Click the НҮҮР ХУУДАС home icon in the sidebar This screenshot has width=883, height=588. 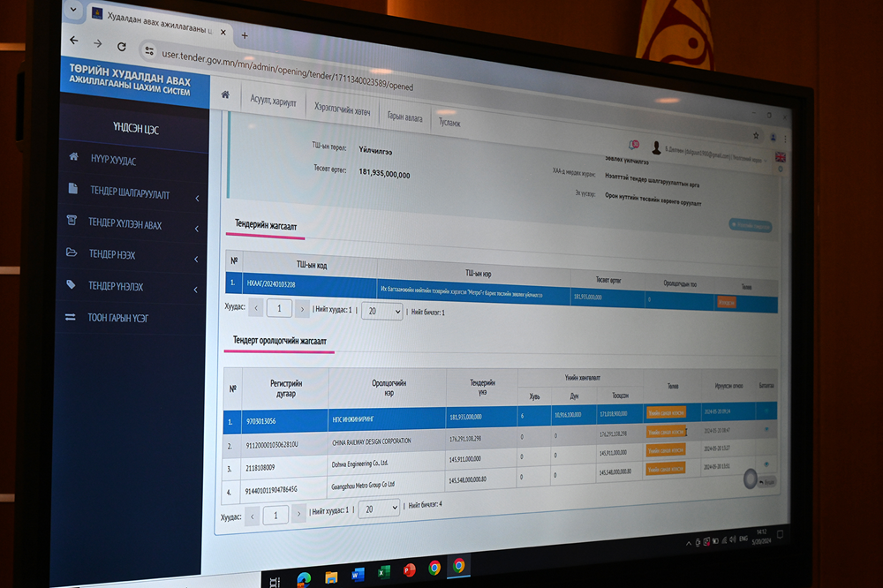click(74, 157)
